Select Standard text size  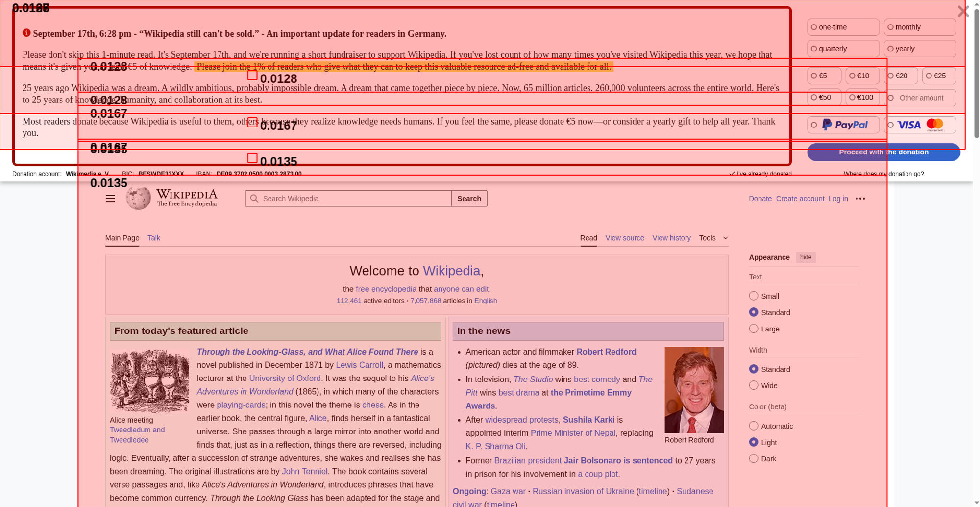click(754, 312)
